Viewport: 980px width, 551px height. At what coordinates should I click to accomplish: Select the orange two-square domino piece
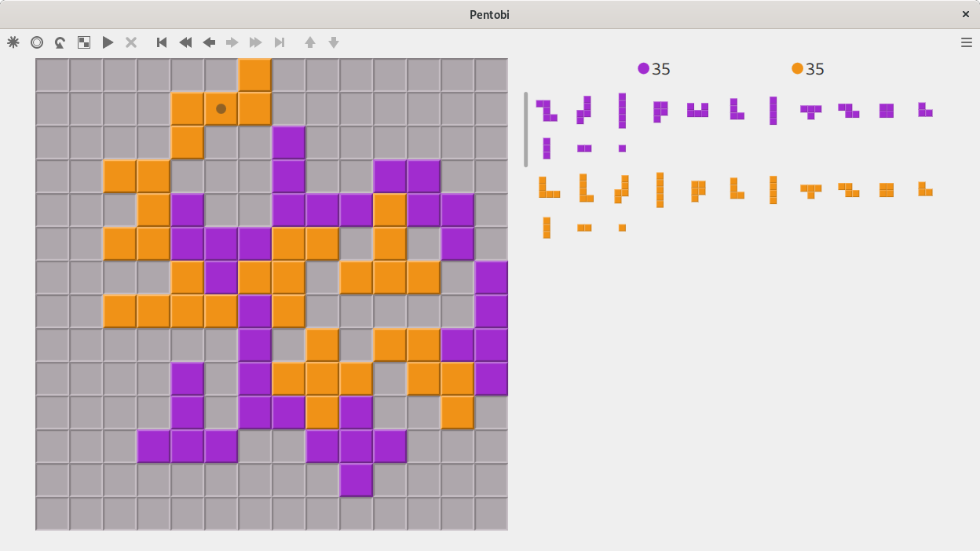pos(584,228)
